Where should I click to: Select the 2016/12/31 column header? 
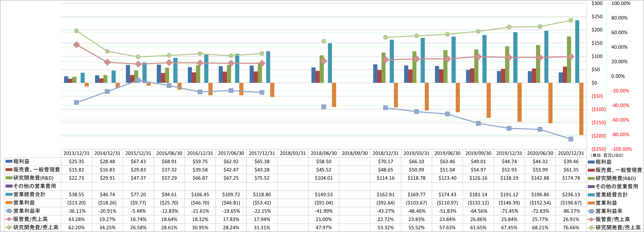(200, 153)
